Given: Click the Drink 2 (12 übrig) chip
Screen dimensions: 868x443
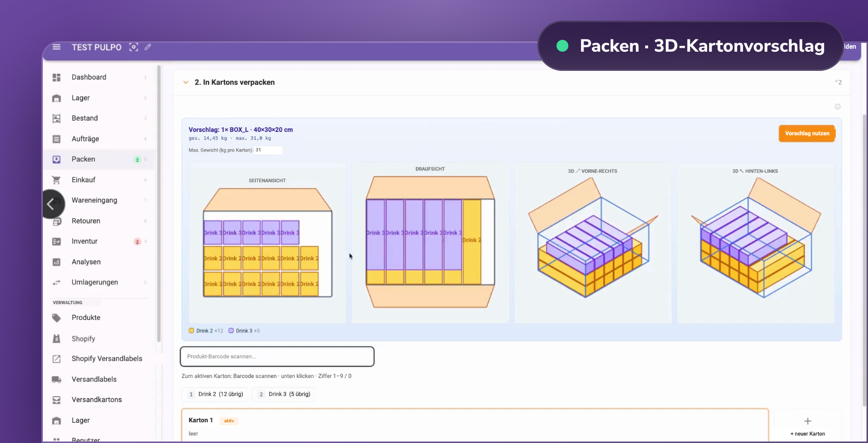Looking at the screenshot, I should tap(216, 394).
